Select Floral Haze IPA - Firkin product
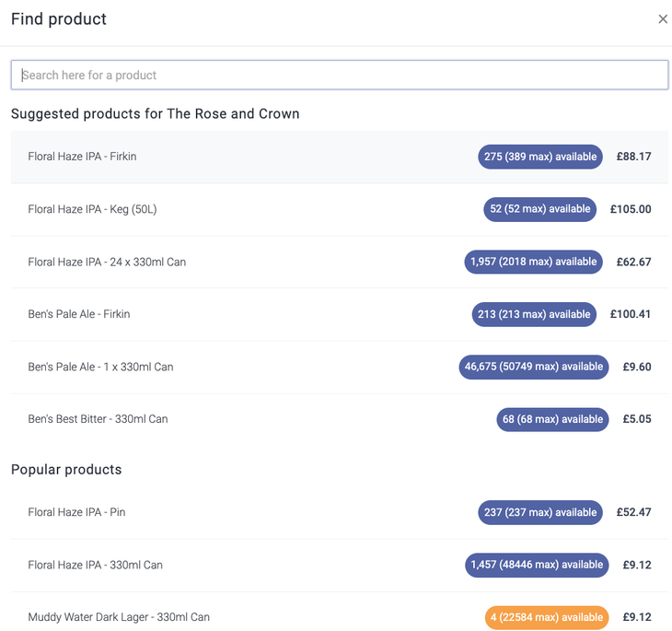The height and width of the screenshot is (631, 672). [x=82, y=157]
